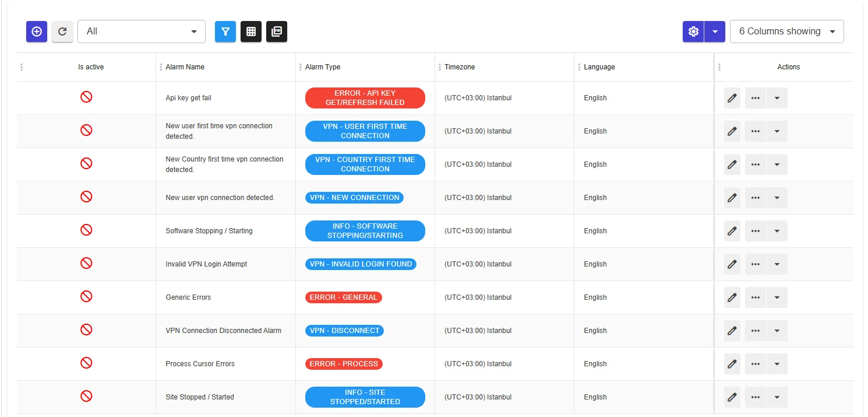Click pencil icon for Generic Errors row
The width and height of the screenshot is (868, 417).
[x=732, y=297]
